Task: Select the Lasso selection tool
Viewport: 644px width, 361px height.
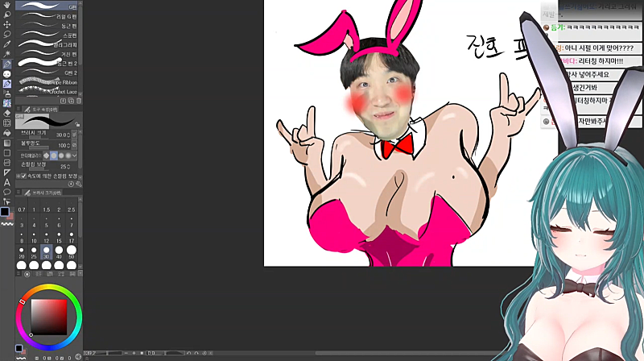Action: [7, 35]
